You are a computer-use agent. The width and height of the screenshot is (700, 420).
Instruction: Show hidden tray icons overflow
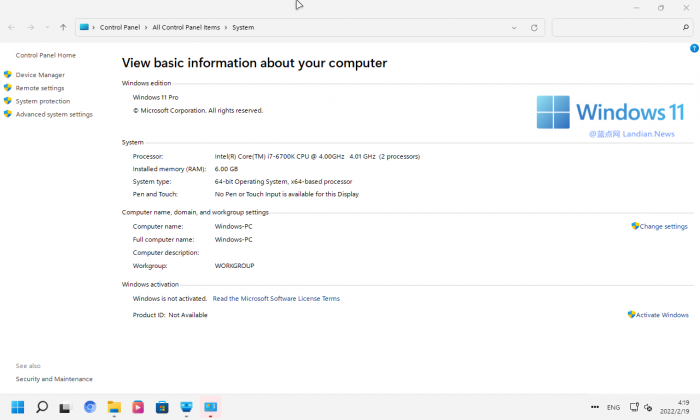pyautogui.click(x=595, y=407)
